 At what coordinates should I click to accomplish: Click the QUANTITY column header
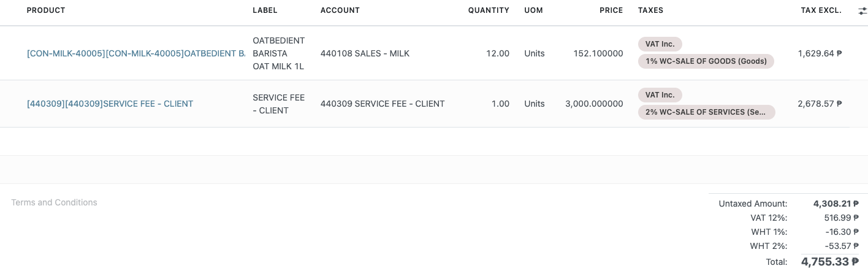tap(489, 10)
